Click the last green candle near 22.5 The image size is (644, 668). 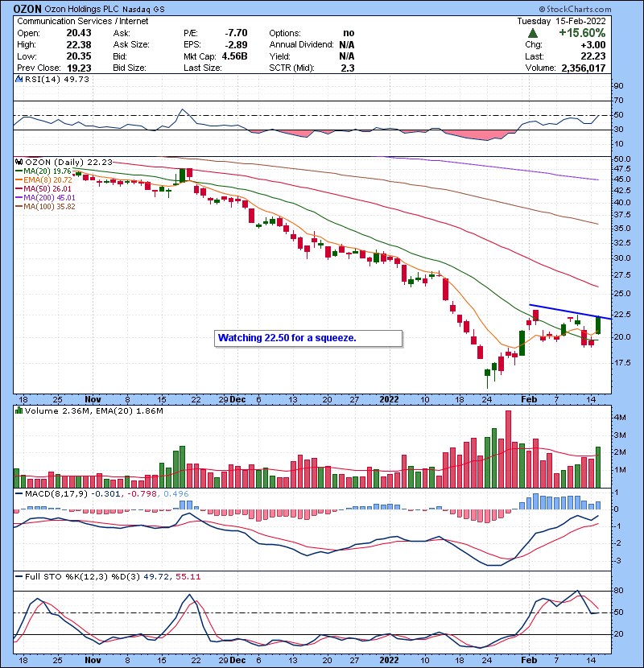(x=598, y=325)
